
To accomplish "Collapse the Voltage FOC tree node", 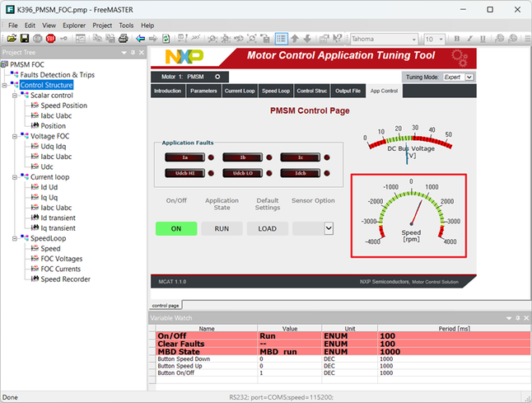I will coord(15,137).
